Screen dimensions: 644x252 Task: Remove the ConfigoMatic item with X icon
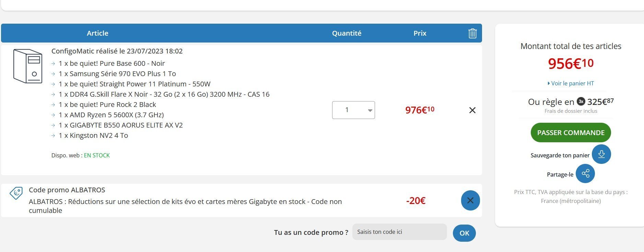472,110
